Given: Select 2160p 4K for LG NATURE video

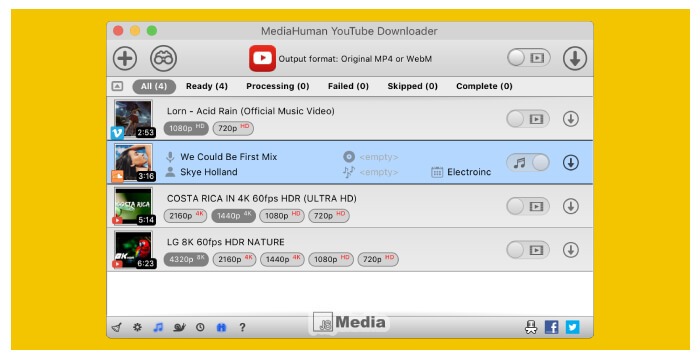Looking at the screenshot, I should pos(234,259).
